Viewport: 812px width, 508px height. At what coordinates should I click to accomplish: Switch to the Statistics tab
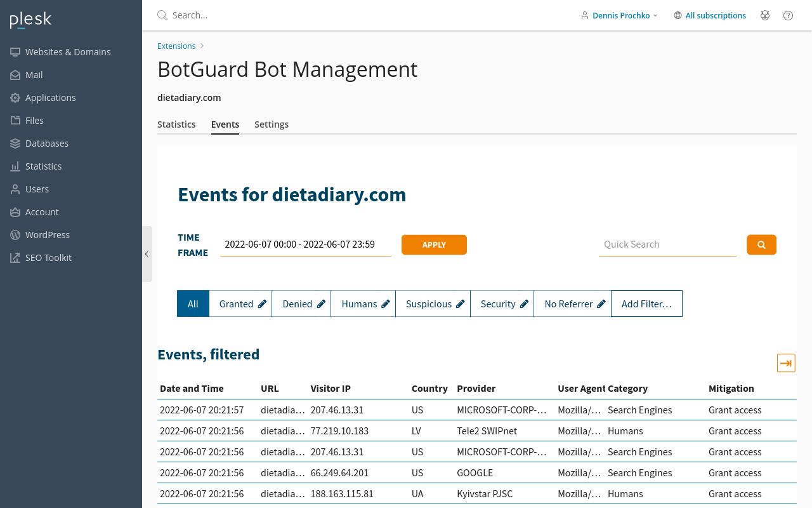pos(176,124)
